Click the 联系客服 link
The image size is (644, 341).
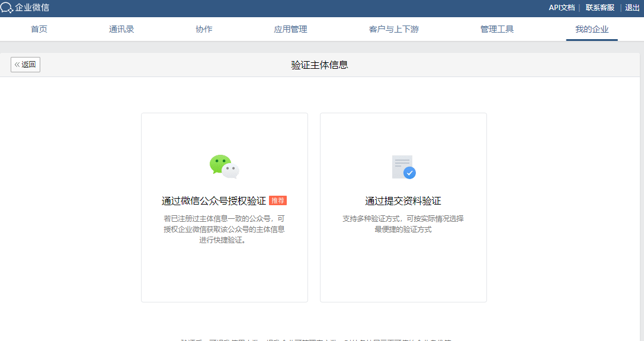coord(600,8)
